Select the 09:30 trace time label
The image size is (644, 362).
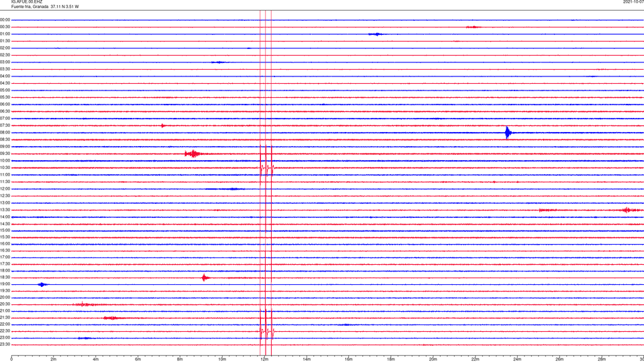(5, 154)
